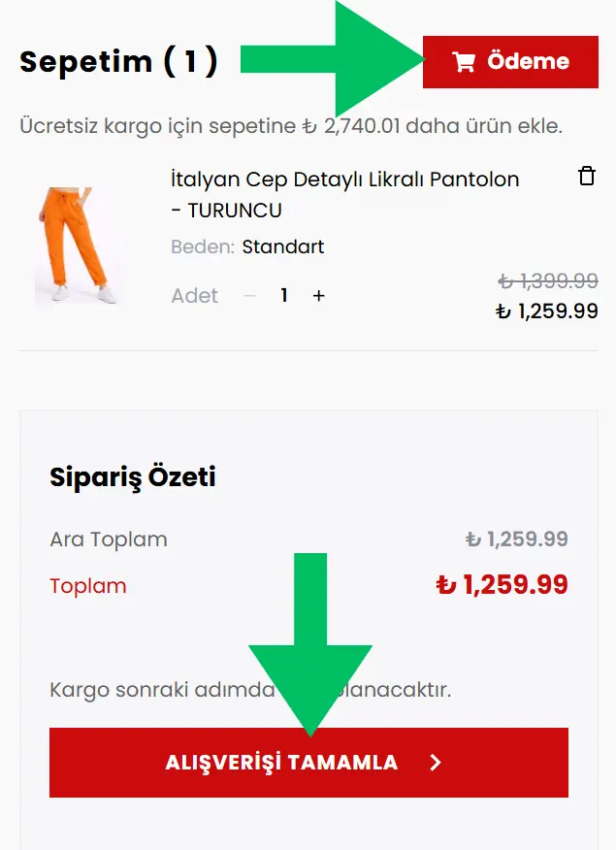The width and height of the screenshot is (616, 850).
Task: Decrease quantity with the minus sign
Action: (250, 296)
